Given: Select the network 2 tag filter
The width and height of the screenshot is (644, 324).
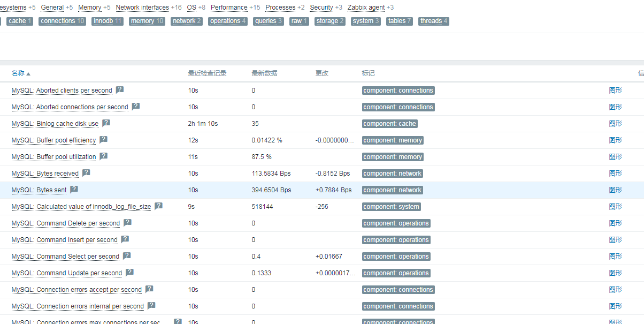Looking at the screenshot, I should (187, 21).
